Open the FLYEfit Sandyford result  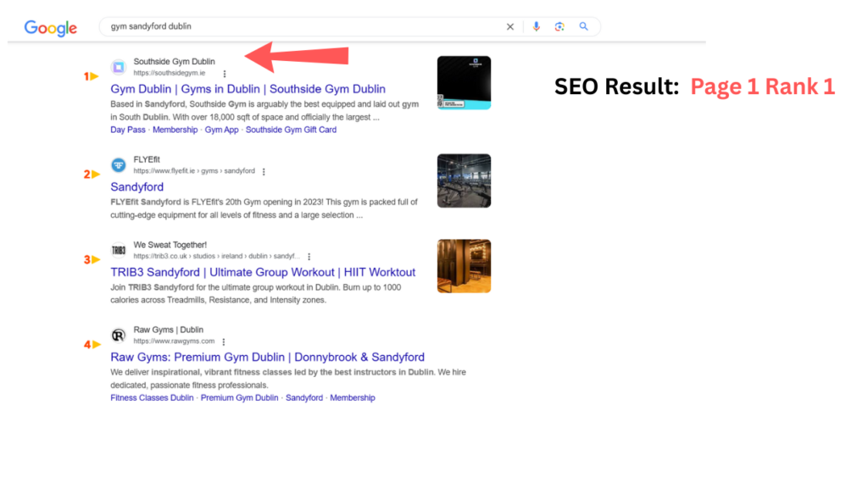tap(136, 186)
